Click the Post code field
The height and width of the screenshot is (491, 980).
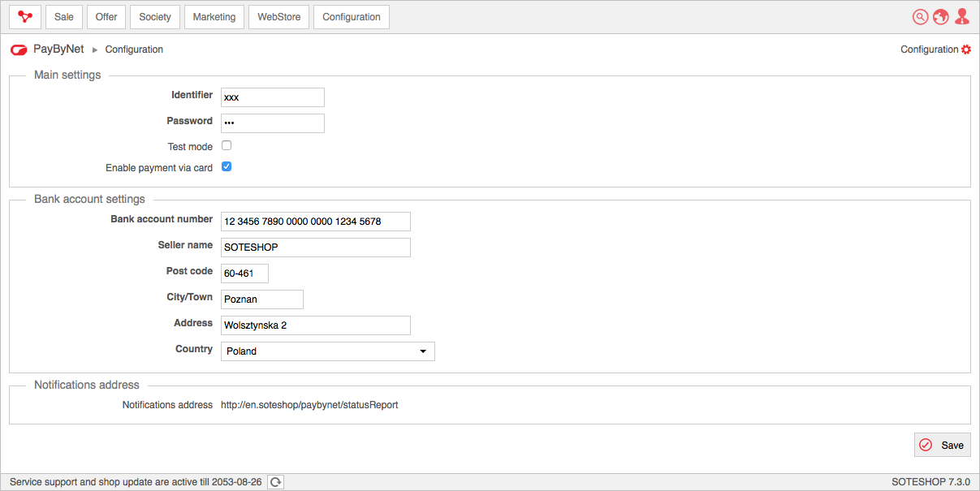[x=244, y=273]
